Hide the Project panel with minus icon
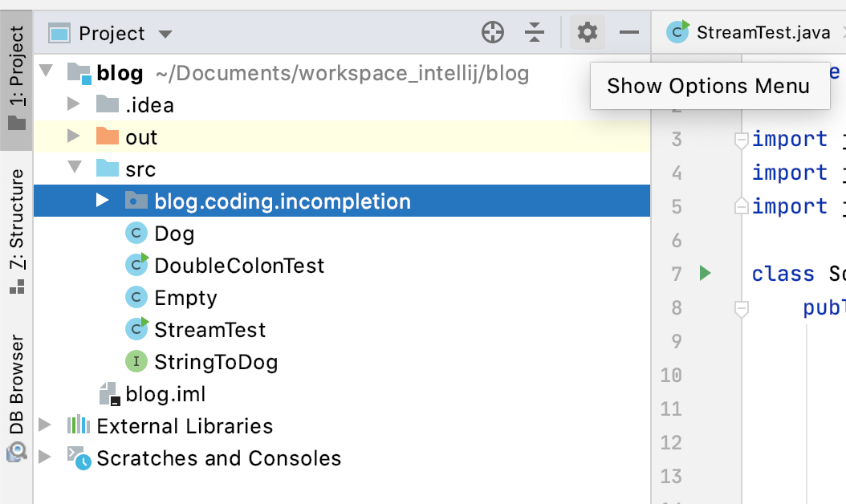This screenshot has height=504, width=846. click(629, 33)
